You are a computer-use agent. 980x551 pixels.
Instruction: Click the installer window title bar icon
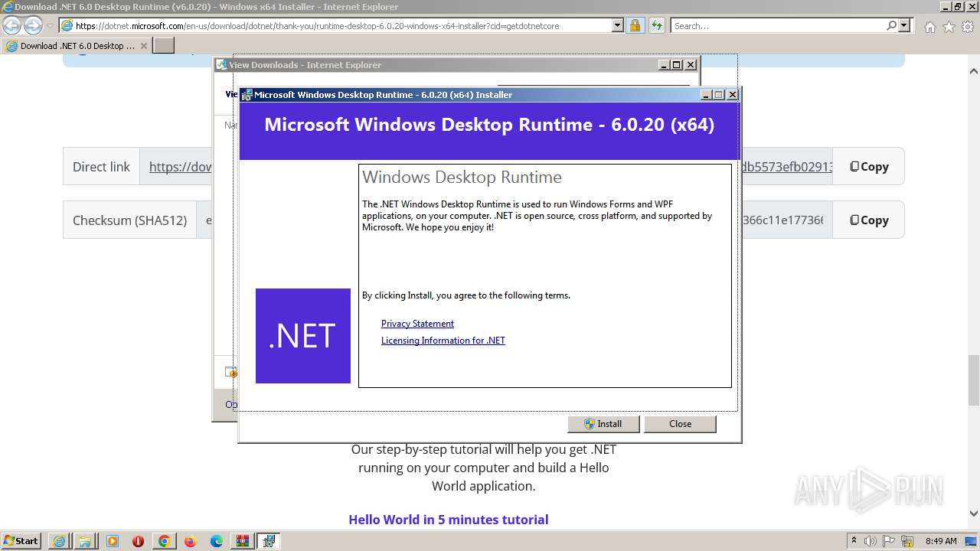pos(247,95)
